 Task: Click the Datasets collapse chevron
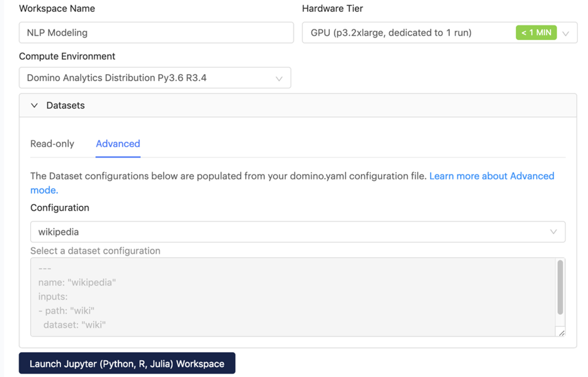[33, 105]
